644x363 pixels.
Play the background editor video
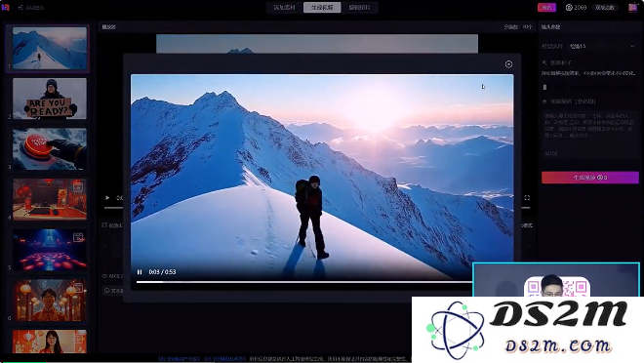click(107, 197)
